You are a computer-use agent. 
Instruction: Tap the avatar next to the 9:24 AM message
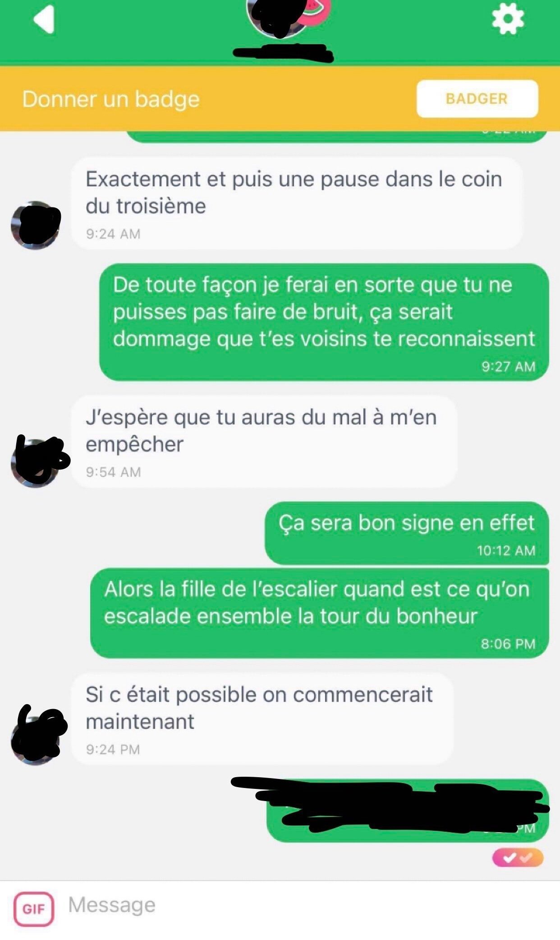36,225
